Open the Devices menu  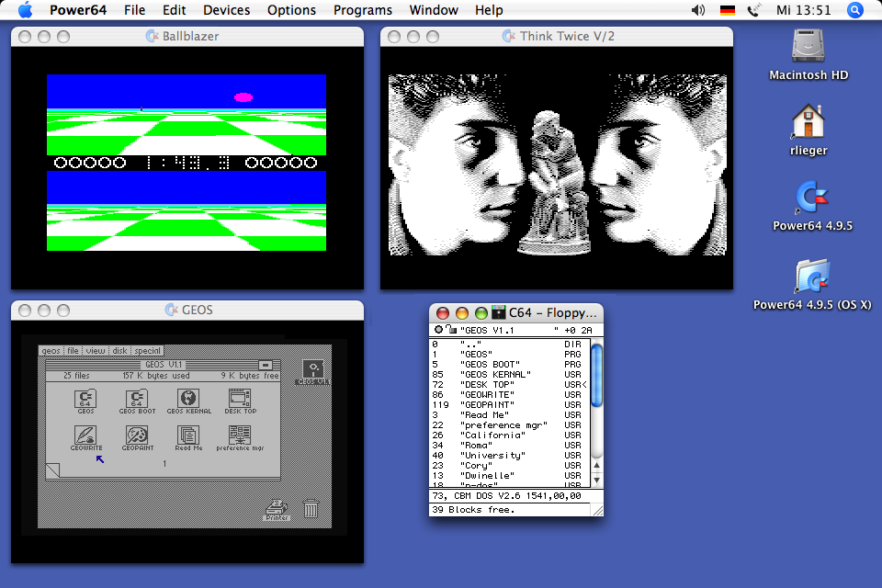point(226,10)
